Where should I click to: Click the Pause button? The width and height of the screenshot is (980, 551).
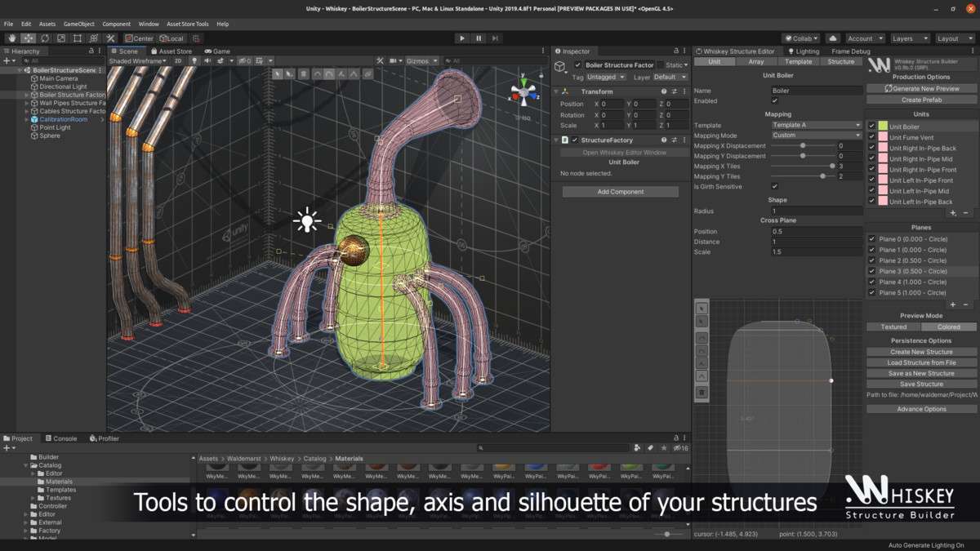[479, 38]
